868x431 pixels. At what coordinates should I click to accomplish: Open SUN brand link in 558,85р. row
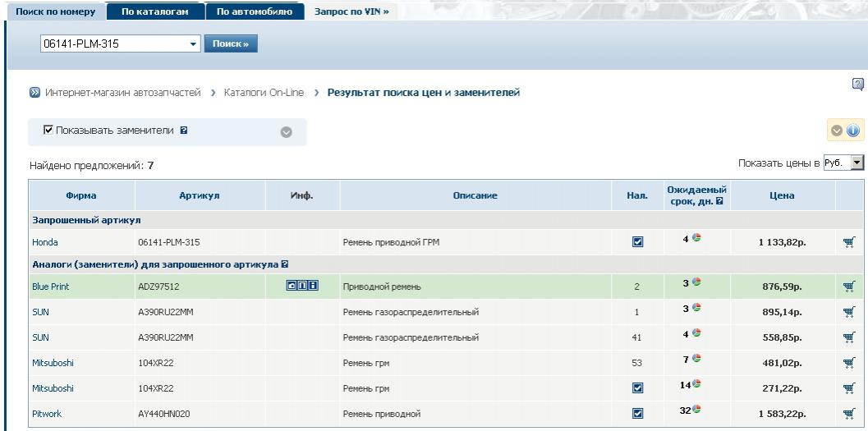tap(40, 337)
